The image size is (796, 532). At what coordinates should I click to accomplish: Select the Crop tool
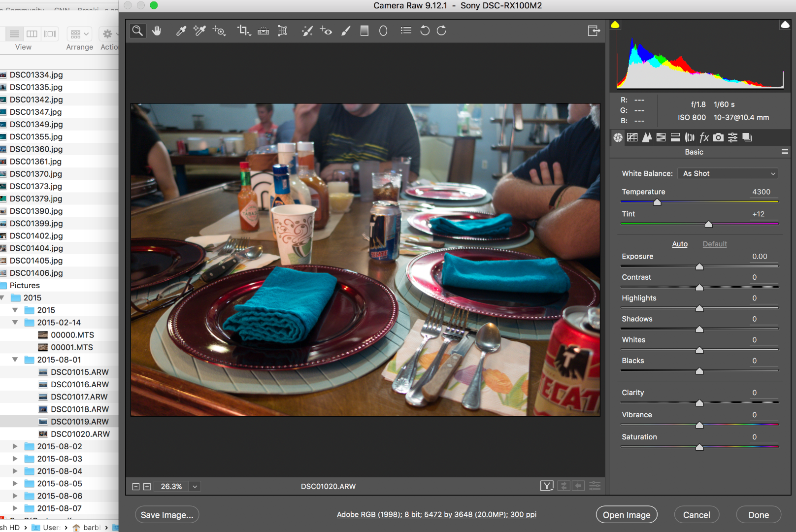coord(244,31)
